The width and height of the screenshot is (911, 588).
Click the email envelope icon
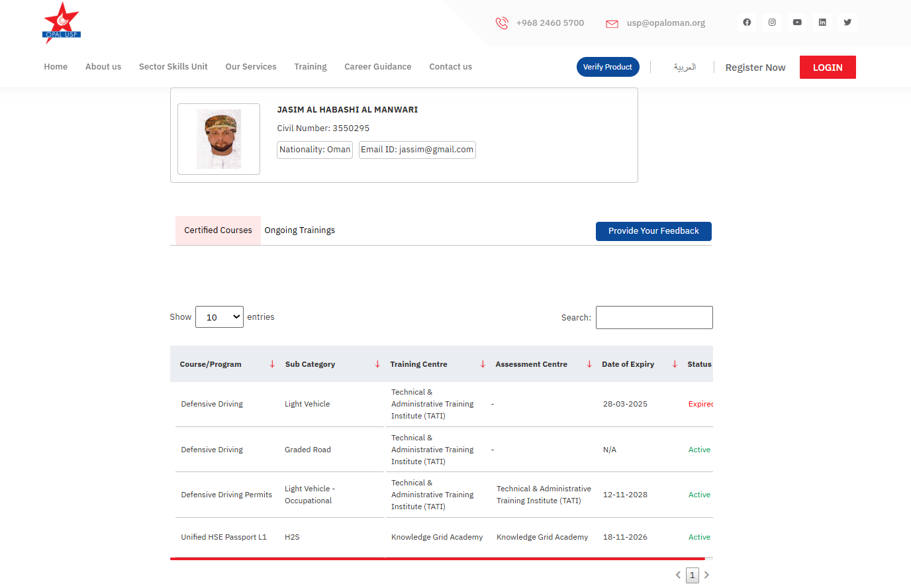612,24
